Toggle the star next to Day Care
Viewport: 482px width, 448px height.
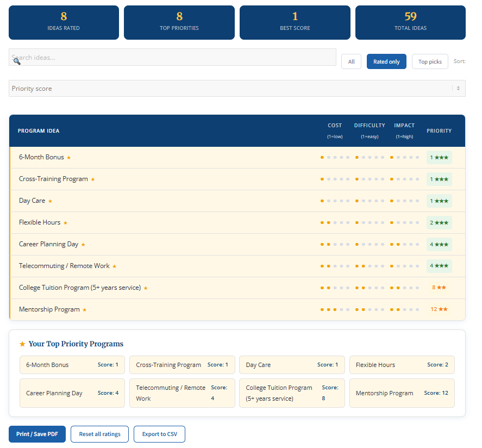50,201
